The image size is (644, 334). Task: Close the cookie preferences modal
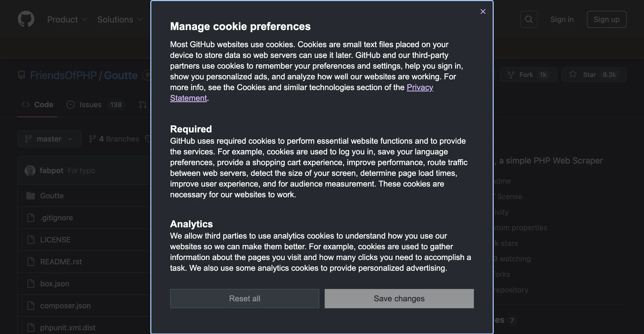pos(482,12)
